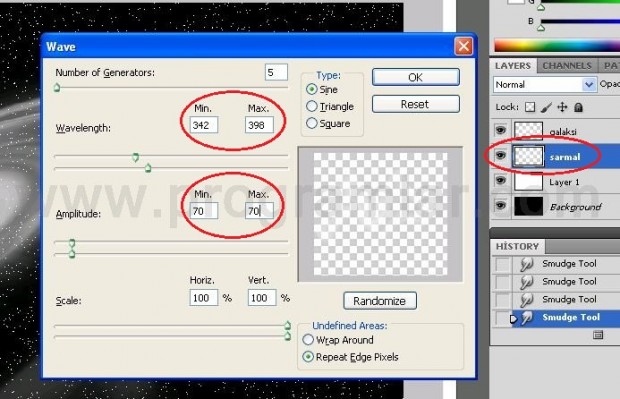
Task: Click the icon below the History list
Action: click(598, 335)
